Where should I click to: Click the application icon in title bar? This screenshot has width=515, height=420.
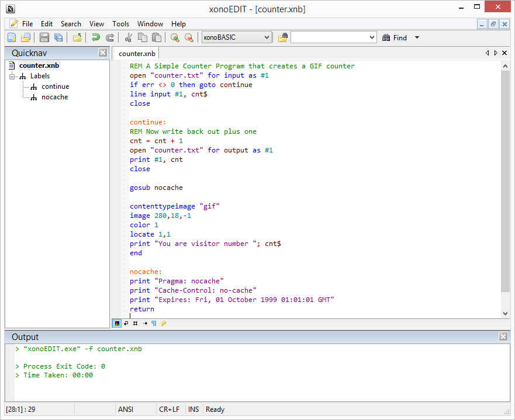[11, 9]
